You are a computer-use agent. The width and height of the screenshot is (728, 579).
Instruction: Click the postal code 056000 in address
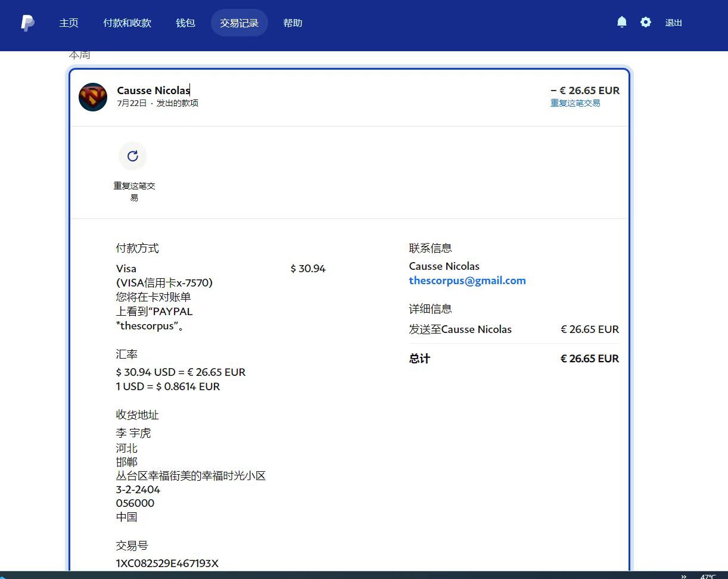(x=135, y=503)
